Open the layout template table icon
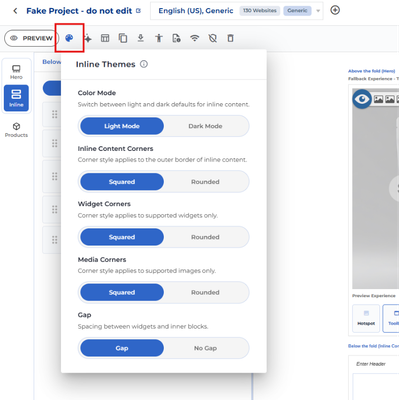This screenshot has width=399, height=400. pos(105,38)
